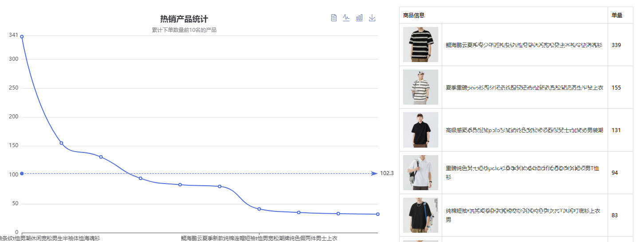Click the highest data point on the line
Viewport: 644px width, 242px height.
[x=22, y=36]
